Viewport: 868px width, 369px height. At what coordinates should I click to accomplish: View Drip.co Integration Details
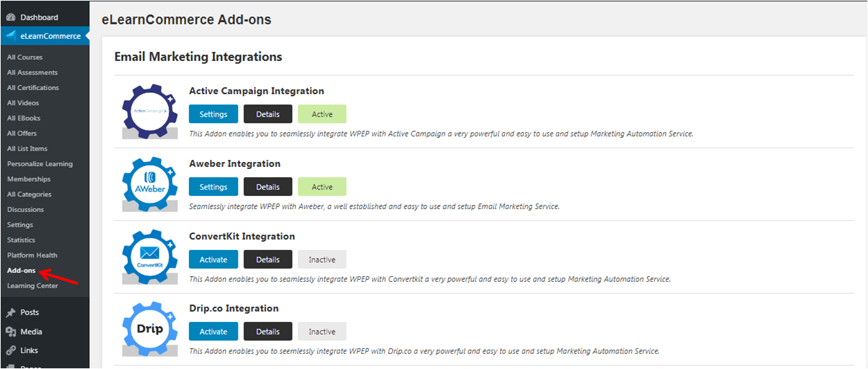(x=268, y=332)
